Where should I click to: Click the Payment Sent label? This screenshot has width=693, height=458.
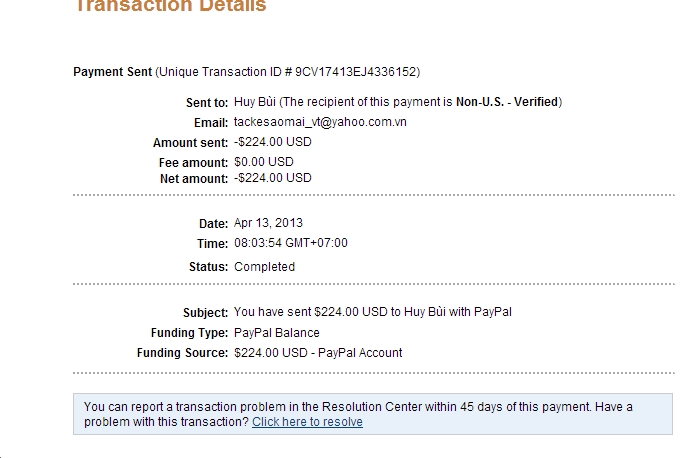click(x=113, y=72)
